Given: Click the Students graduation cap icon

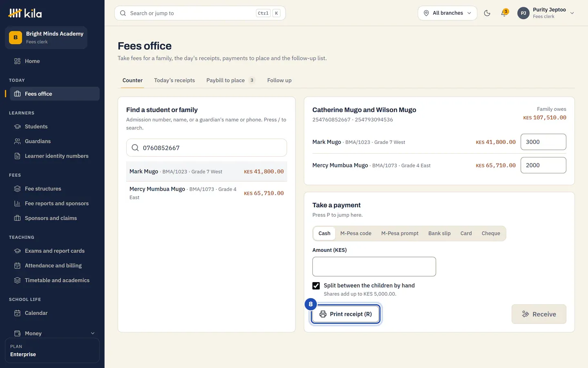Looking at the screenshot, I should point(17,127).
